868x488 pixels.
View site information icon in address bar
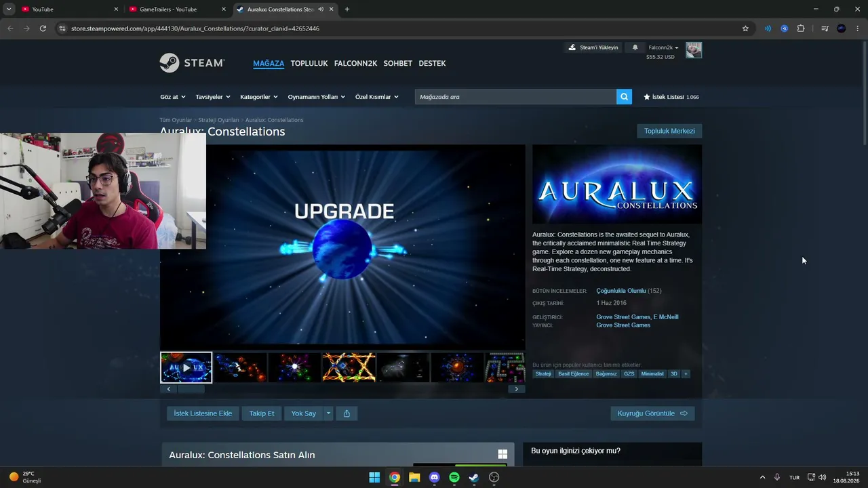point(62,28)
